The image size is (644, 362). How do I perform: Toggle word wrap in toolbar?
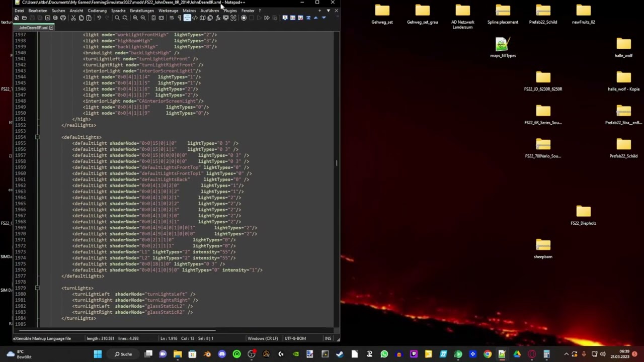point(172,18)
